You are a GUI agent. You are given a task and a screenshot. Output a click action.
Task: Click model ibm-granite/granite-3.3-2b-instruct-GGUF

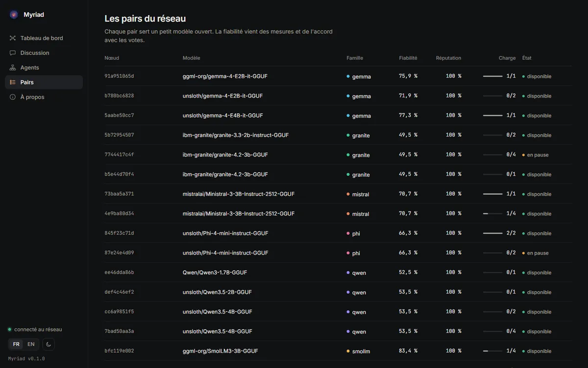coord(236,135)
